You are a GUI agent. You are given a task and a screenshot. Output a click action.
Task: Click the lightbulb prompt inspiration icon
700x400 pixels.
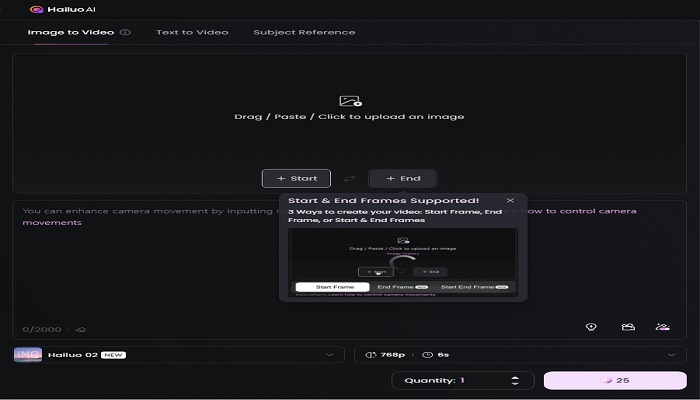[x=591, y=327]
